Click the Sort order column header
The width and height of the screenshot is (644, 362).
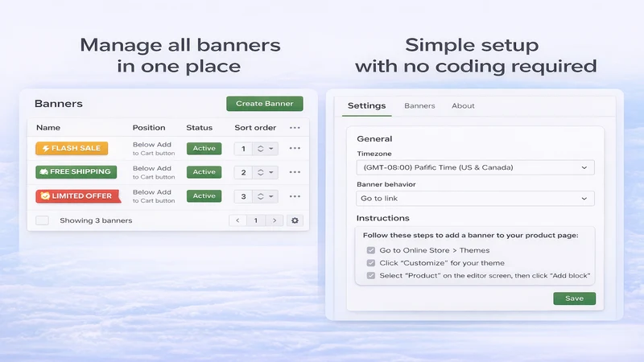point(255,128)
